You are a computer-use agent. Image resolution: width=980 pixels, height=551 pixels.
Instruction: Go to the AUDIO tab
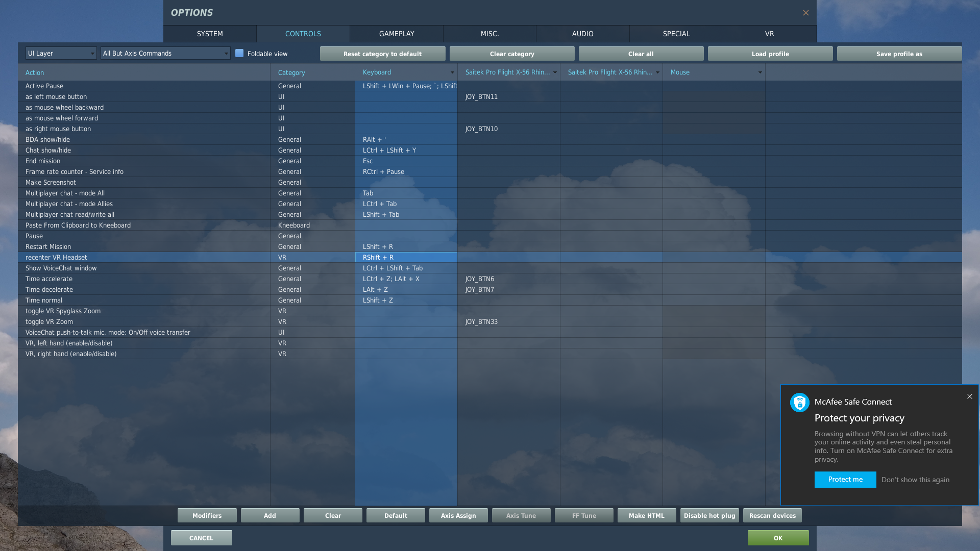click(x=582, y=34)
